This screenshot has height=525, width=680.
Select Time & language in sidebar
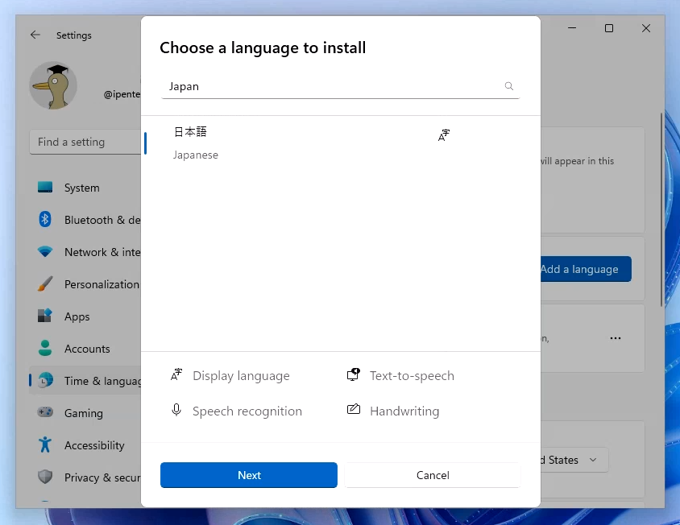pos(85,381)
